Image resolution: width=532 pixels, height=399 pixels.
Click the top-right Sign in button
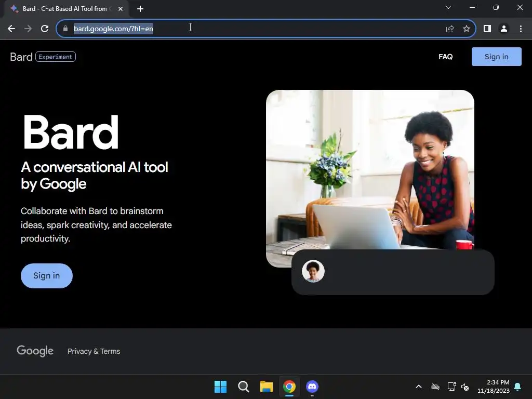(x=496, y=57)
